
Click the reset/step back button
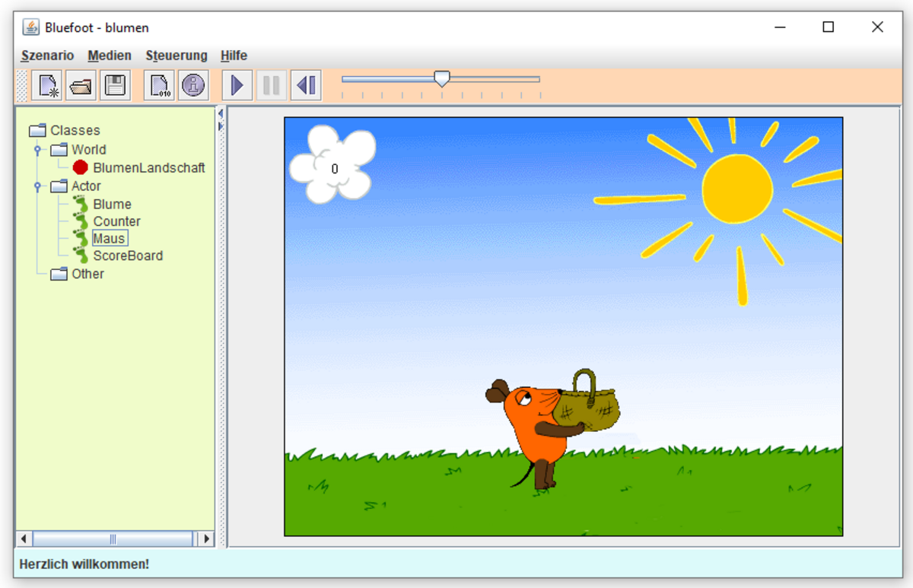click(306, 85)
